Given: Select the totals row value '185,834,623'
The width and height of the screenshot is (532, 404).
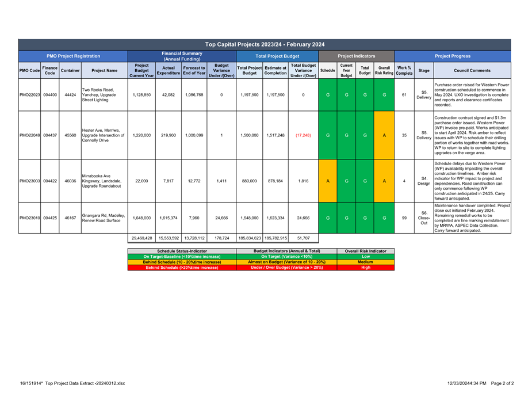Looking at the screenshot, I should click(250, 238).
